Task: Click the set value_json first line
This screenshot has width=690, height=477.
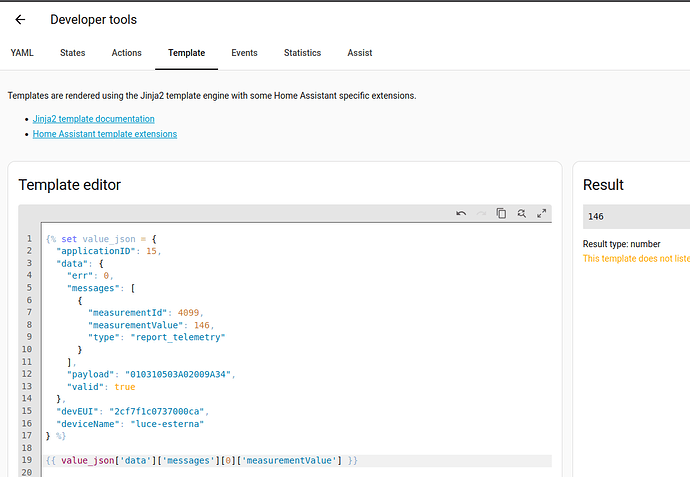Action: pyautogui.click(x=101, y=238)
